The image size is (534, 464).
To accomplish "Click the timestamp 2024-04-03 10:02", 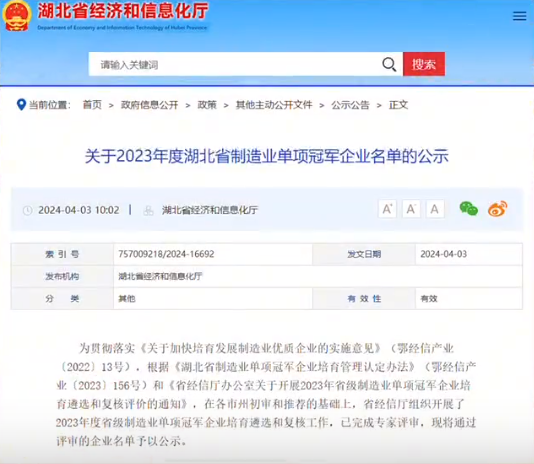I will coord(79,210).
